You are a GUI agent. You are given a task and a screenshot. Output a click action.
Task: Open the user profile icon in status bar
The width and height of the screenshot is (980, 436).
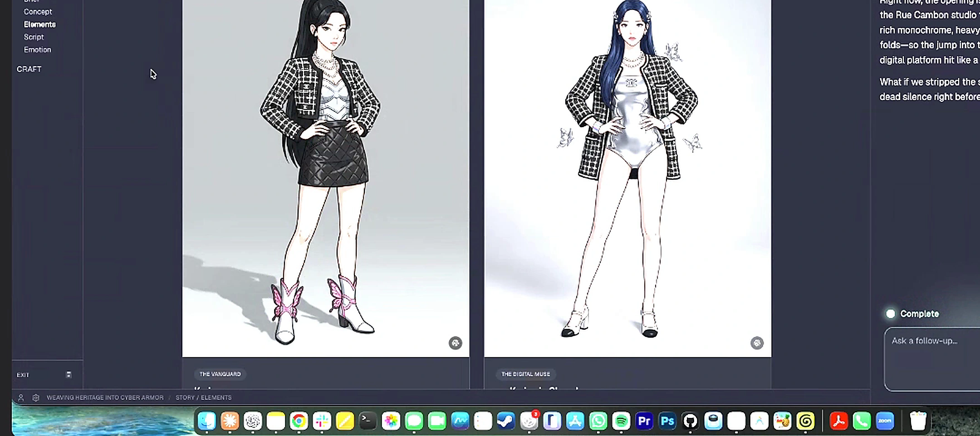tap(21, 397)
